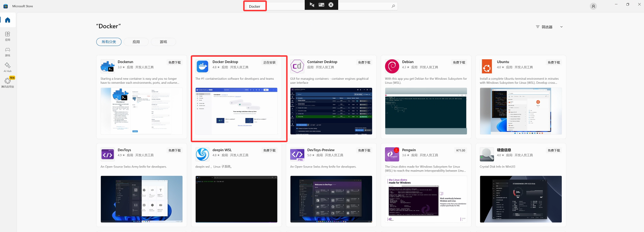Open the Pengwin screenshot thumbnail
Image resolution: width=644 pixels, height=232 pixels.
point(426,199)
